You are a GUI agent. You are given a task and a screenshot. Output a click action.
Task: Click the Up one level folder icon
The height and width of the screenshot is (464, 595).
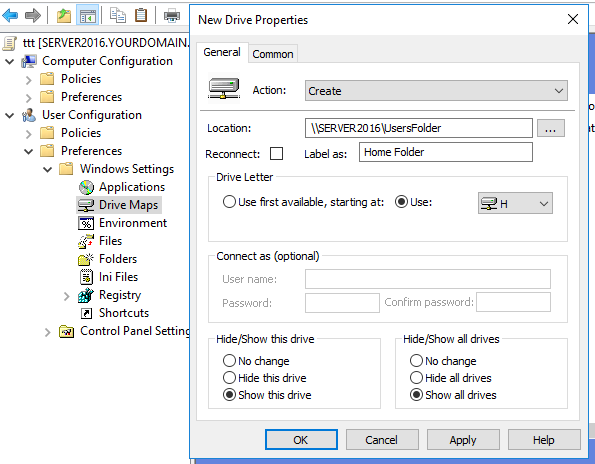click(64, 16)
